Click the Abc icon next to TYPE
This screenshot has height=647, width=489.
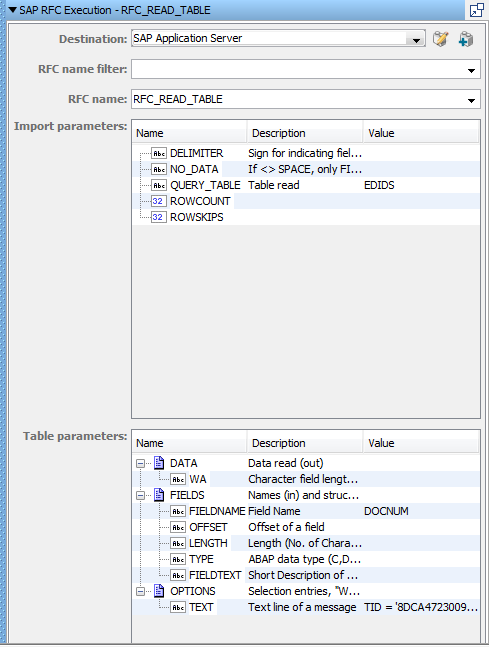click(x=178, y=560)
